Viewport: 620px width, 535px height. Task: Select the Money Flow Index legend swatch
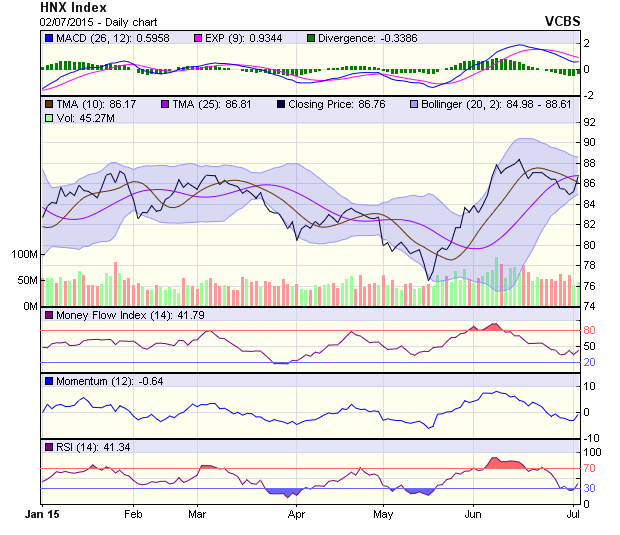tap(49, 316)
